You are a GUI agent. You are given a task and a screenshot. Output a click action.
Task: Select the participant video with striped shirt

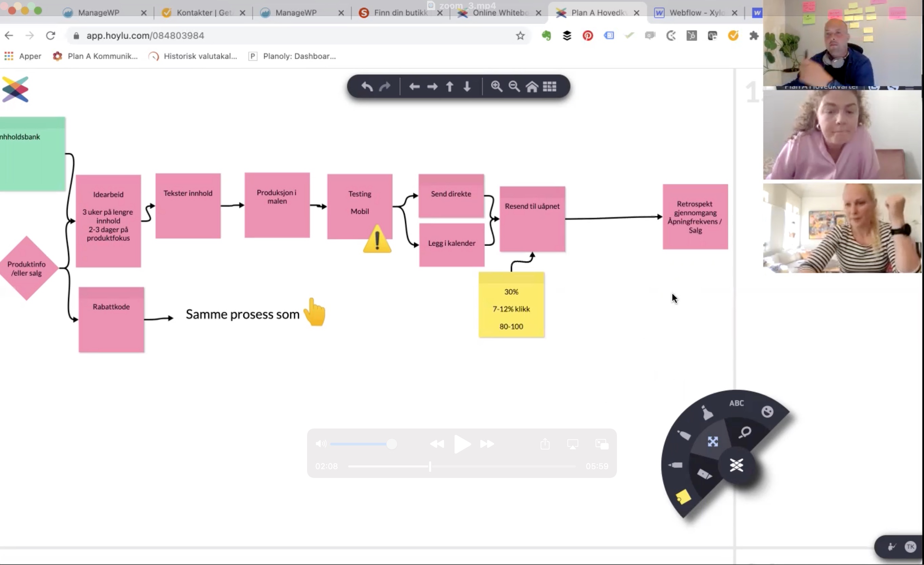[x=842, y=228]
